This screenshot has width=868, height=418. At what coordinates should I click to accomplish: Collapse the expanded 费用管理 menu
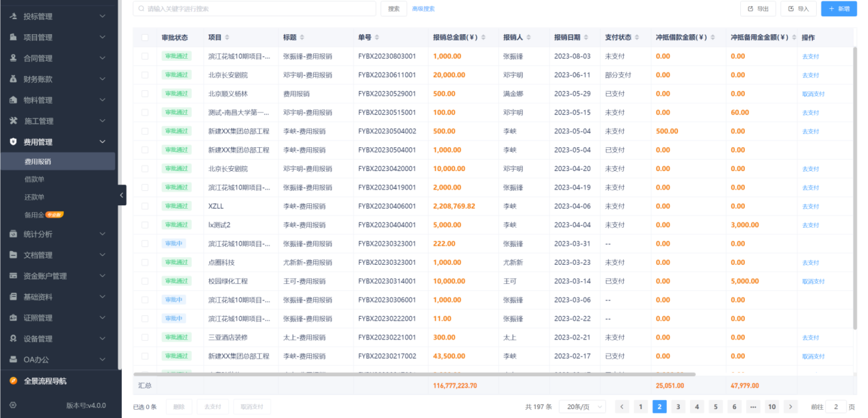pyautogui.click(x=60, y=141)
